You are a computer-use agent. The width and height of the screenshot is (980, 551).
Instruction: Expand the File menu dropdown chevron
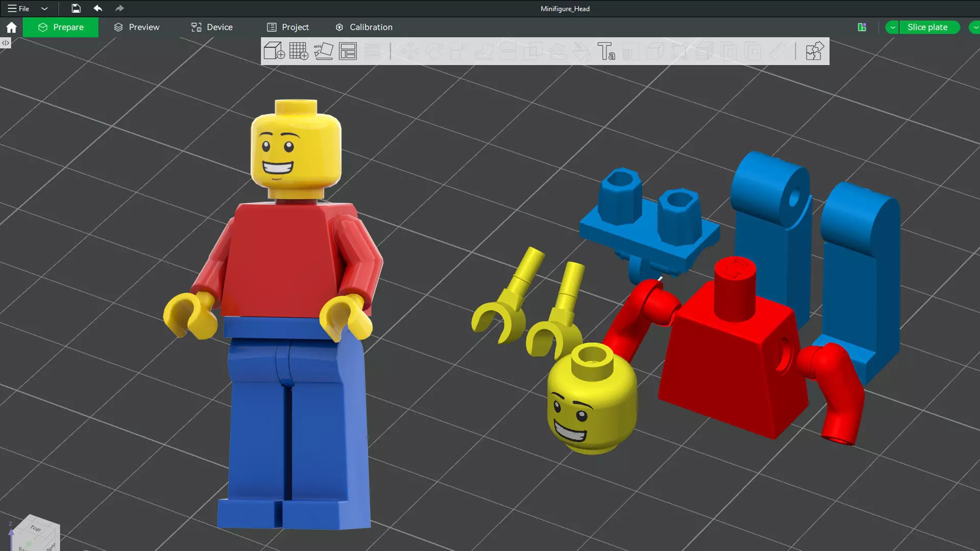[x=44, y=9]
